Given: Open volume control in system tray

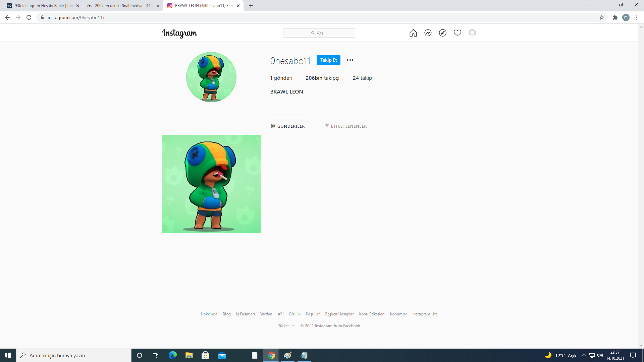Looking at the screenshot, I should point(600,355).
